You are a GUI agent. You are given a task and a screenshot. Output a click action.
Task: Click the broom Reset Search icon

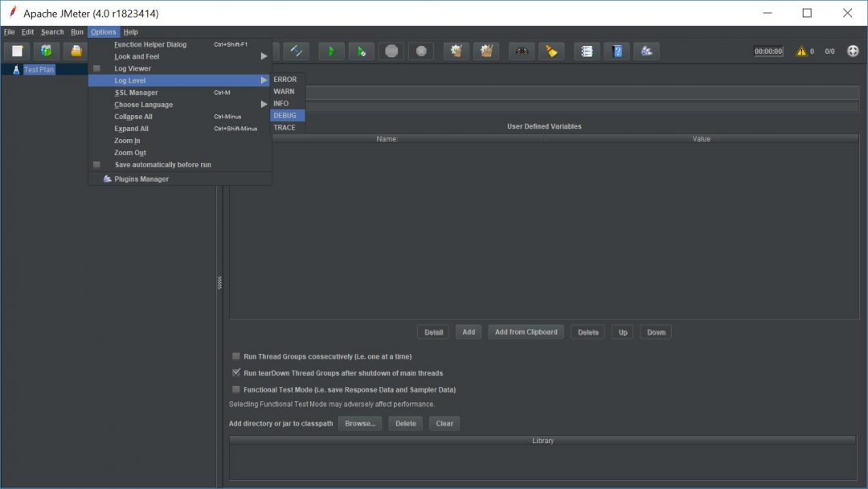(x=551, y=51)
